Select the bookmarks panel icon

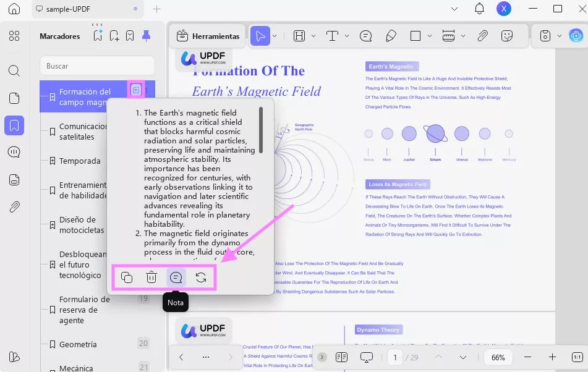tap(14, 125)
